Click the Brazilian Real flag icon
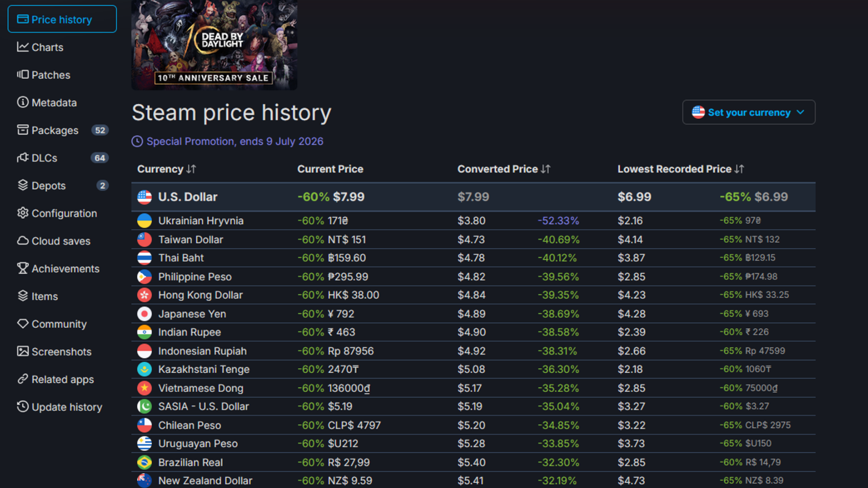Image resolution: width=868 pixels, height=488 pixels. pos(145,462)
